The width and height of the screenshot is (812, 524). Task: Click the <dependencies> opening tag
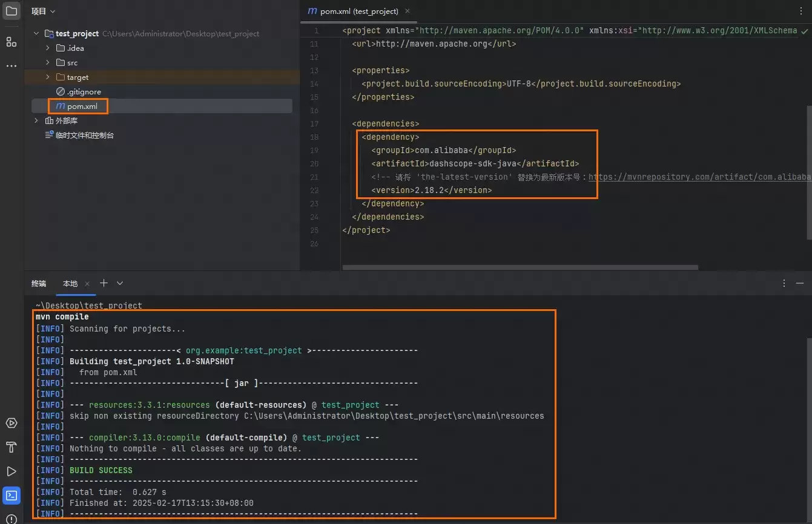coord(385,124)
